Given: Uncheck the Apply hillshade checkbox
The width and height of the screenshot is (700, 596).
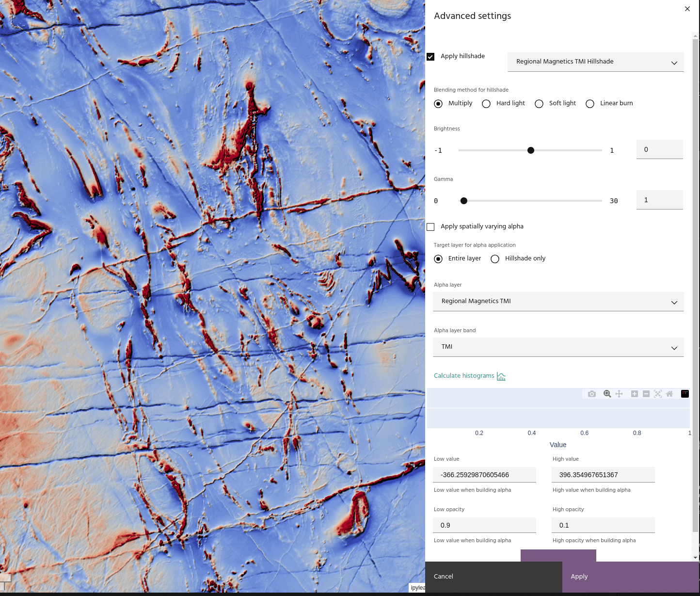Looking at the screenshot, I should (430, 57).
